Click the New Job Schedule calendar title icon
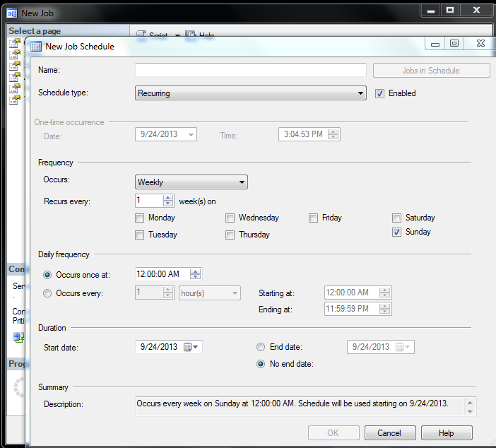 [x=35, y=47]
